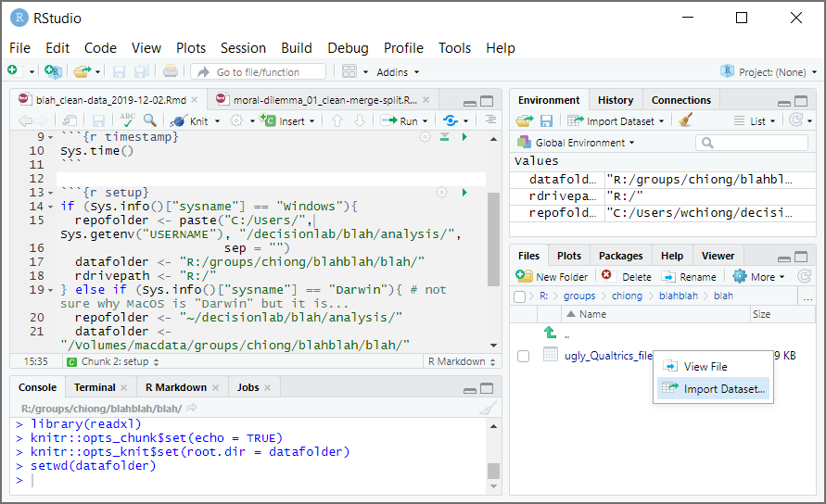Toggle select-all checkbox in Files breadcrumb
Screen dimensions: 826x504
click(x=519, y=296)
